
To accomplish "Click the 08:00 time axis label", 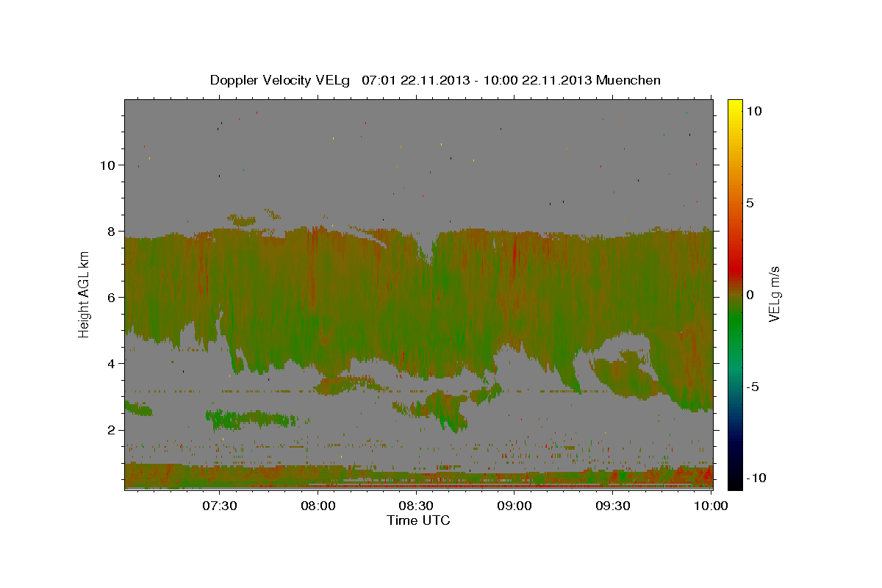I will [318, 506].
